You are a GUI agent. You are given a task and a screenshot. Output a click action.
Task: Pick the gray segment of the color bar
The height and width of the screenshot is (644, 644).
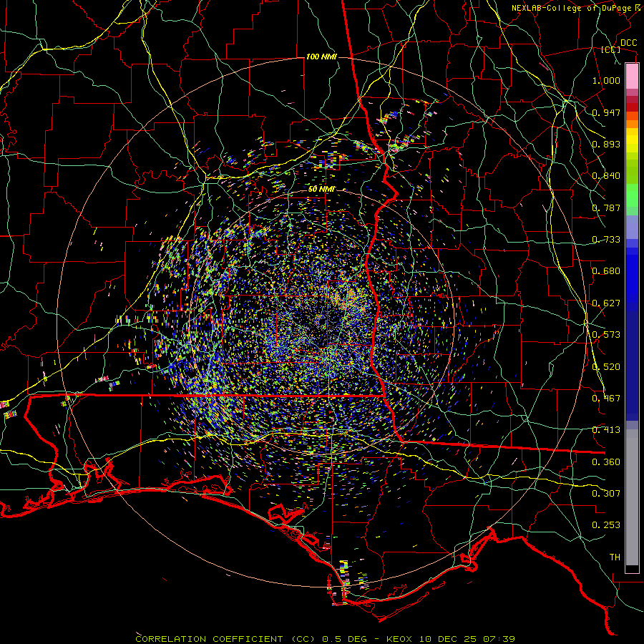click(x=632, y=497)
